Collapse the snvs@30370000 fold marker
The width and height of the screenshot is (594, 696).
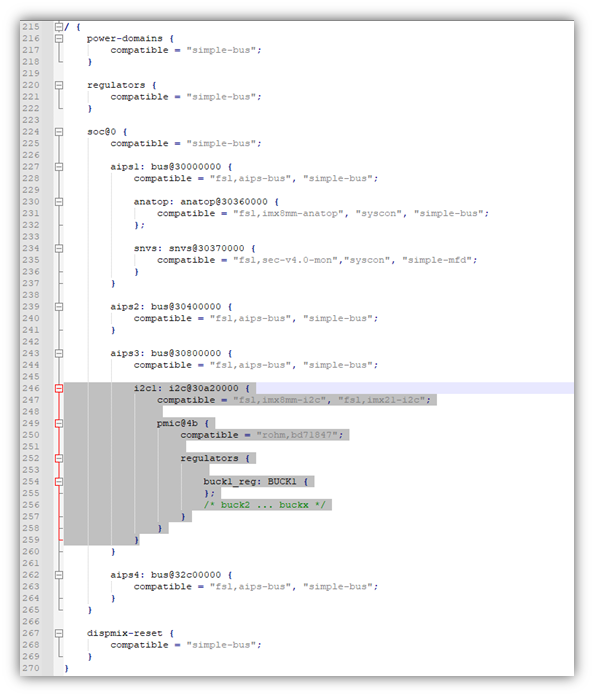(x=59, y=249)
